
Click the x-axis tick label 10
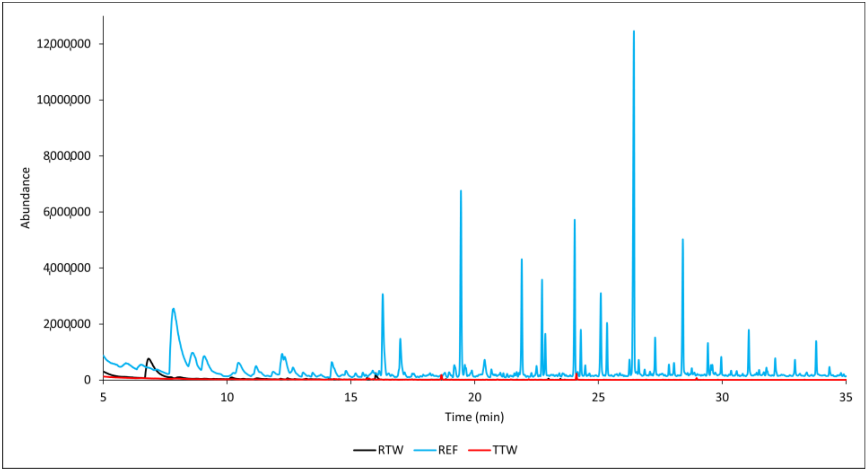click(227, 397)
